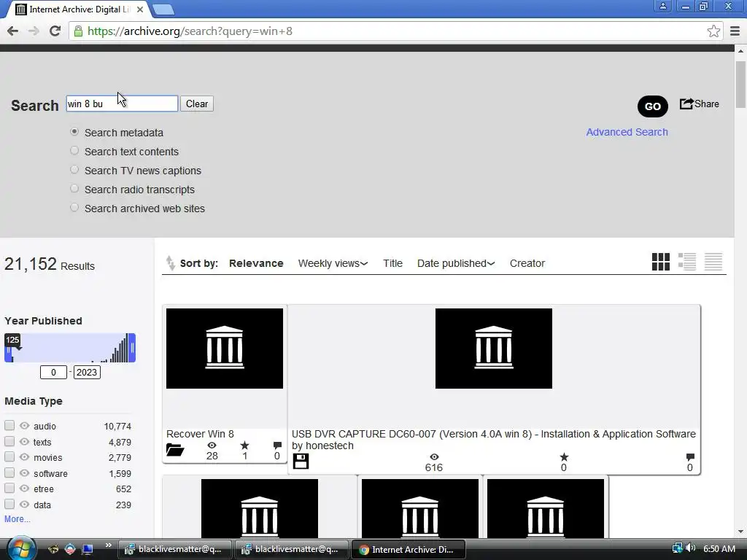Check the audio media type
The width and height of the screenshot is (747, 560).
(x=9, y=425)
